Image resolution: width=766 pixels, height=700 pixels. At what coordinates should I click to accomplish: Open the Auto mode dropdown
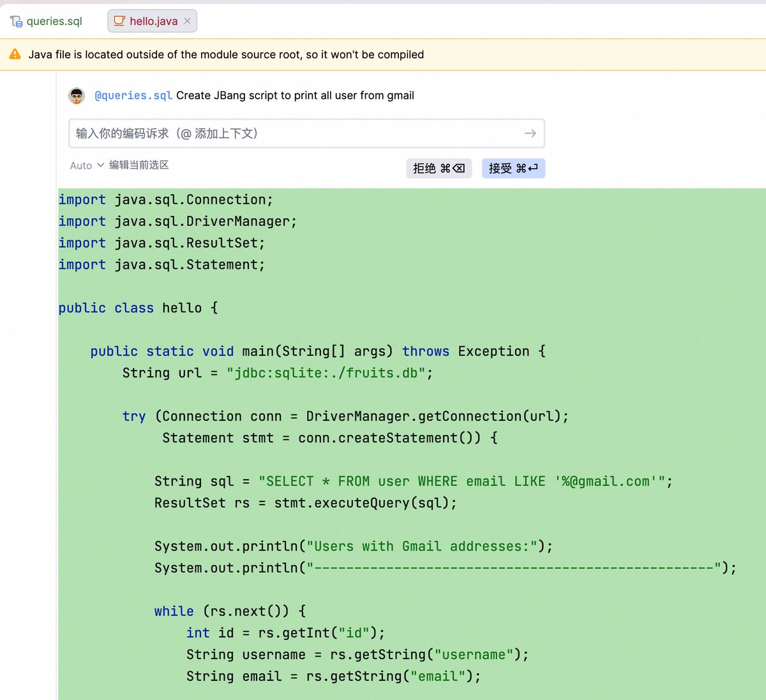click(87, 165)
